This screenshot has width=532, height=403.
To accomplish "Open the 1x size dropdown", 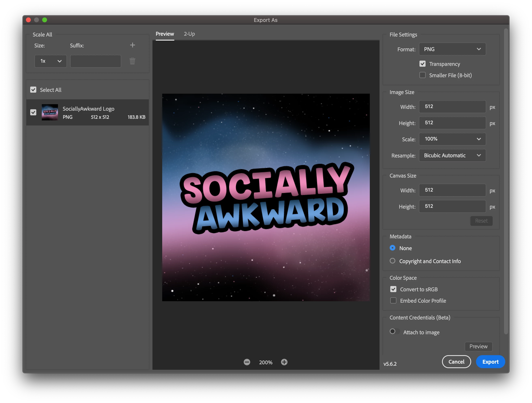I will pos(50,61).
